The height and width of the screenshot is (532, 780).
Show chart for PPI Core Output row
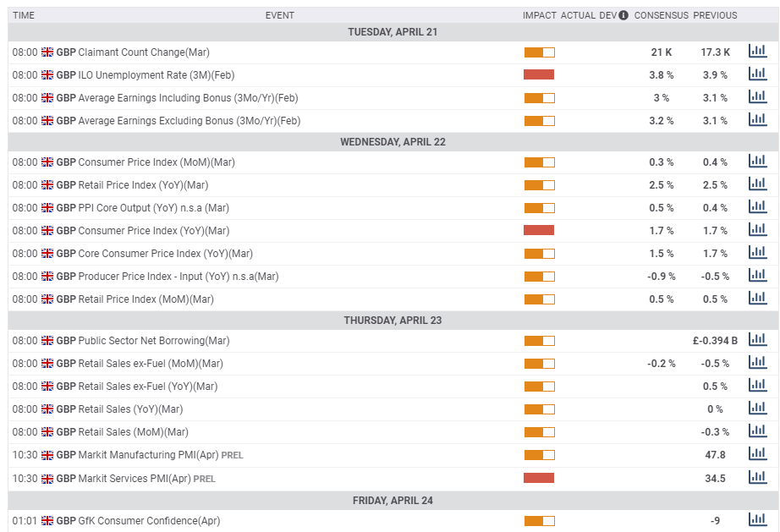coord(757,207)
